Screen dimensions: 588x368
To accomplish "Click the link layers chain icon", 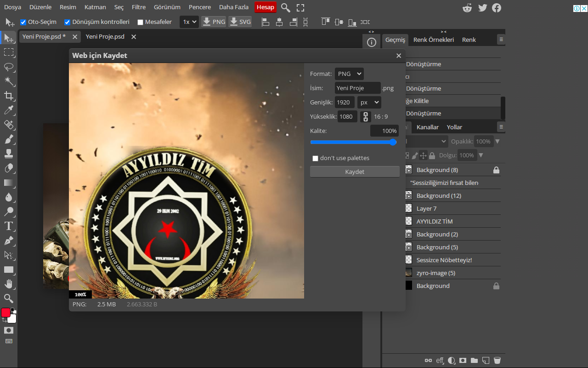I will [428, 361].
